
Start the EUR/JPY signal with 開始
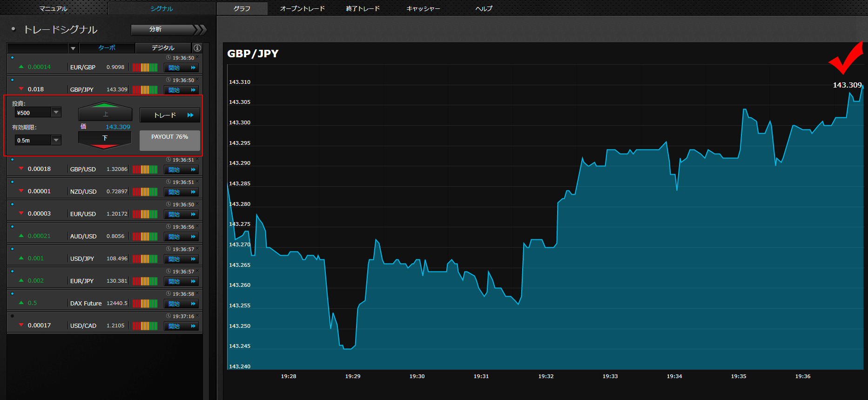tap(182, 281)
